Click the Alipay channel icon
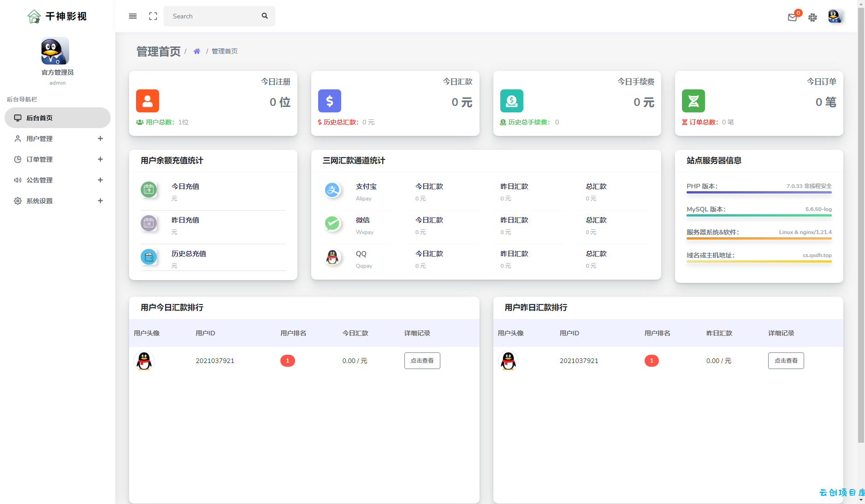 pos(332,189)
